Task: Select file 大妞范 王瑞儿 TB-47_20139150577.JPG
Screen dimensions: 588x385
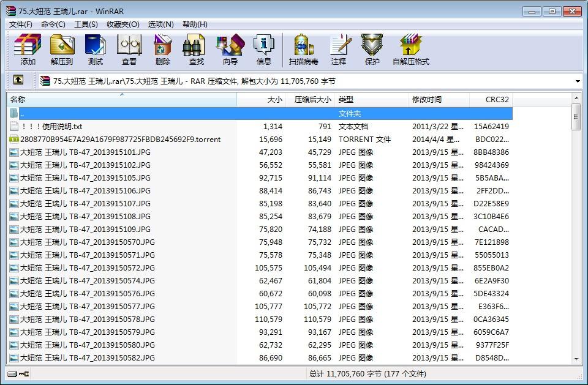Action: click(260, 306)
